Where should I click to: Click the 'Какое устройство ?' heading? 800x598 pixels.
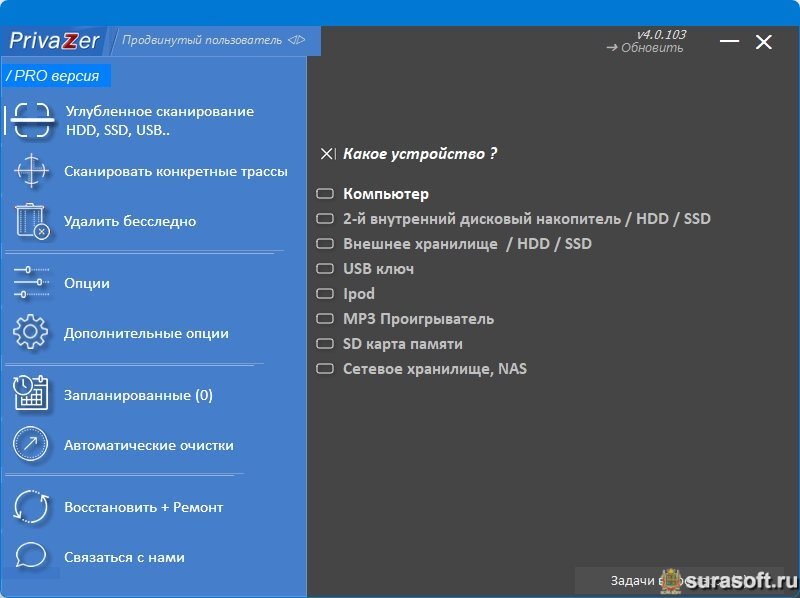coord(420,154)
